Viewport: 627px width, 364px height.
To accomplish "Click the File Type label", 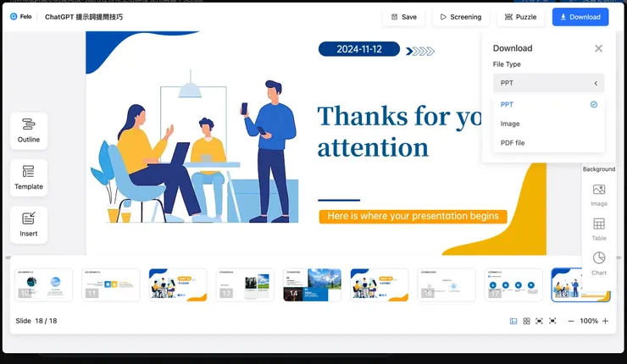I will pos(507,64).
